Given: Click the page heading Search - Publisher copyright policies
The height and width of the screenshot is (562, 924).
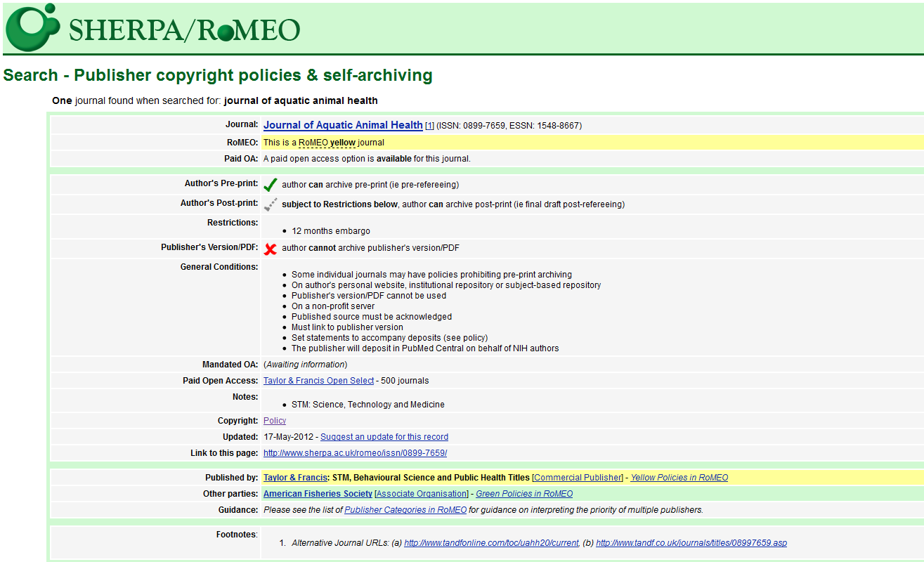Looking at the screenshot, I should (218, 75).
